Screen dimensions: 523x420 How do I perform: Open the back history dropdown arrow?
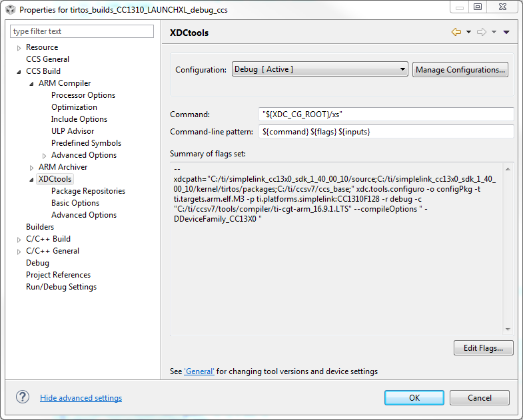tap(468, 32)
